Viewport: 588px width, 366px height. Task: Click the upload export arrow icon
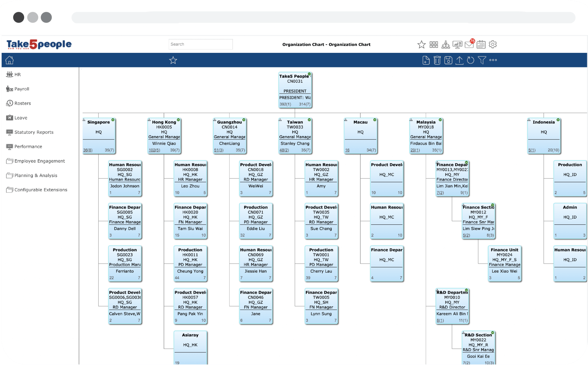459,60
